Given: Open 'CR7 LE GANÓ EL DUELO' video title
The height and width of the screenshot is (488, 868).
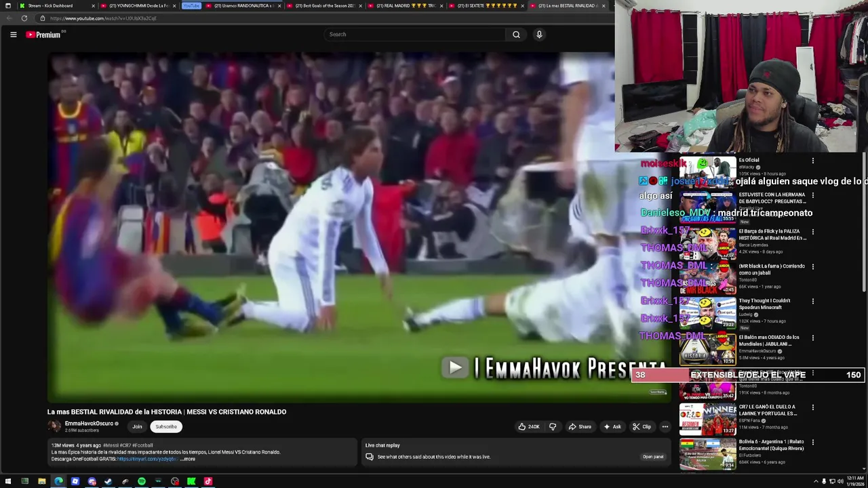Looking at the screenshot, I should point(768,410).
